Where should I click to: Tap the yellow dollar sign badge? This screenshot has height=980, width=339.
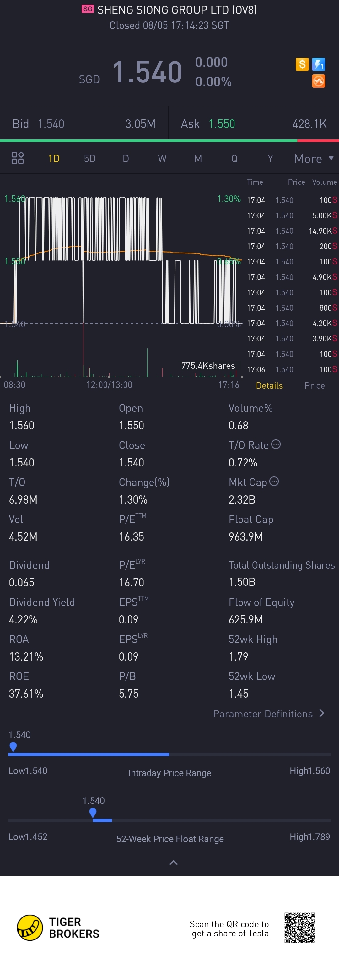302,64
